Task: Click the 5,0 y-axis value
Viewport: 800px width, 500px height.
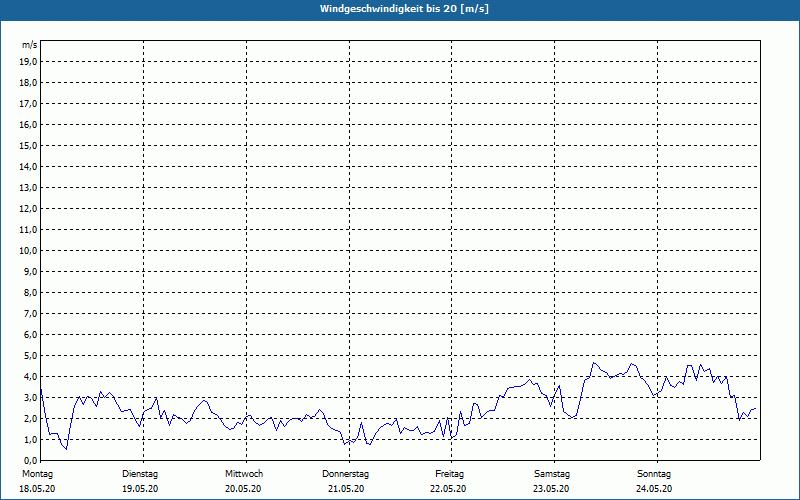Action: click(29, 355)
